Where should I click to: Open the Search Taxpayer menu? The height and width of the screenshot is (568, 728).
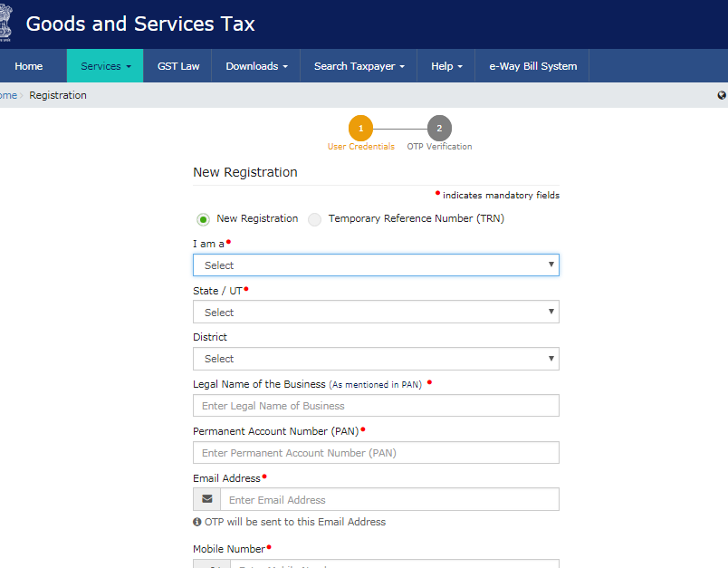point(358,65)
